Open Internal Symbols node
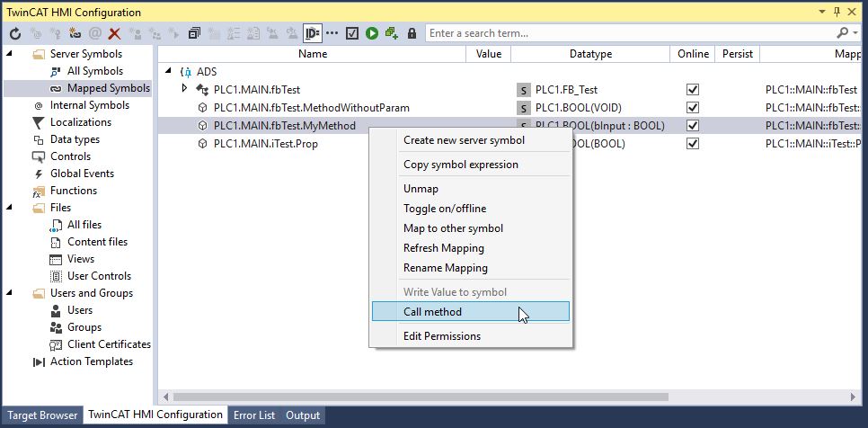 click(x=90, y=105)
